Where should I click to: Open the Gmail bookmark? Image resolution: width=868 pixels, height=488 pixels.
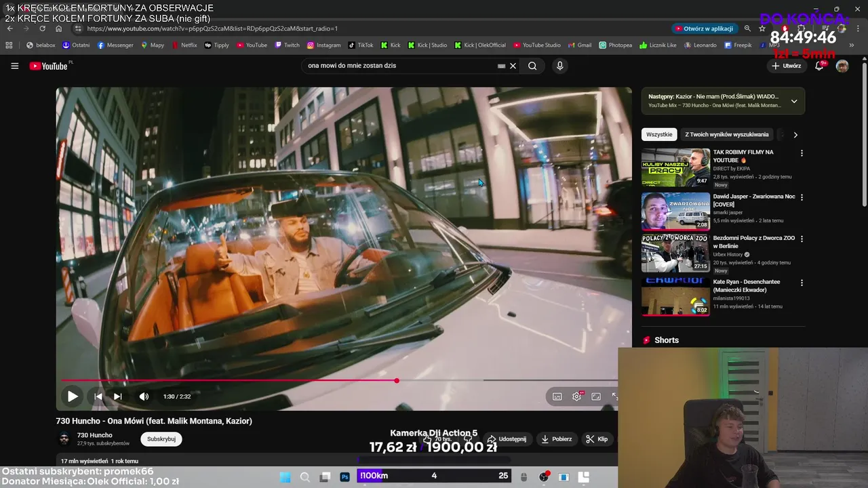point(580,45)
